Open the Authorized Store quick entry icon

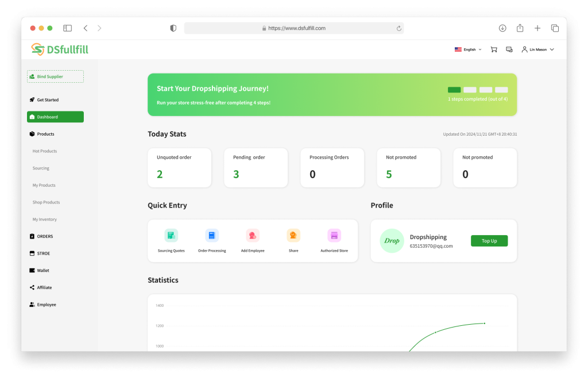point(334,236)
